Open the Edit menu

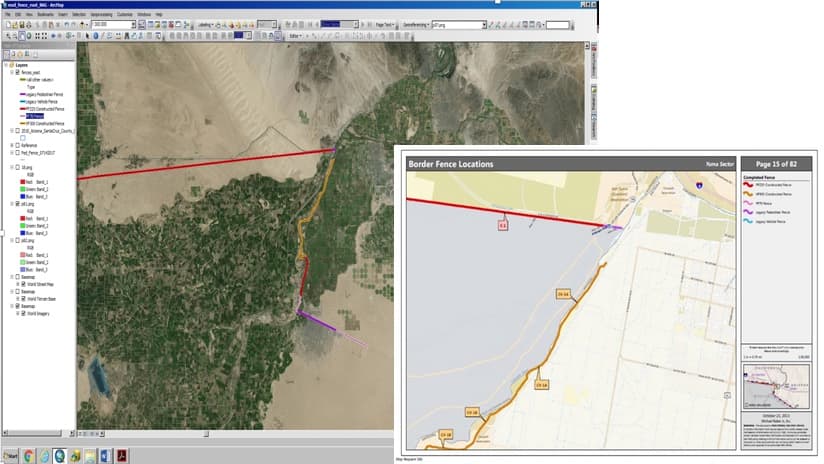click(18, 14)
